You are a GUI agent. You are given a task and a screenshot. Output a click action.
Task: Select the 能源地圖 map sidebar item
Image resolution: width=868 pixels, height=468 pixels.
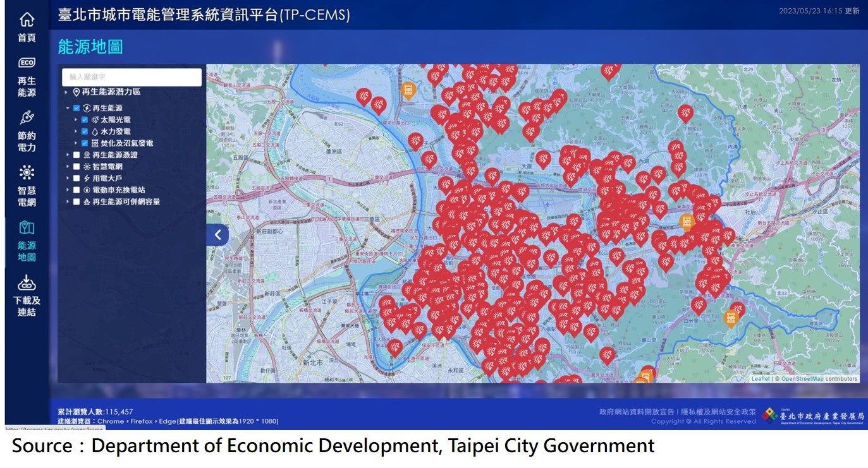(27, 241)
